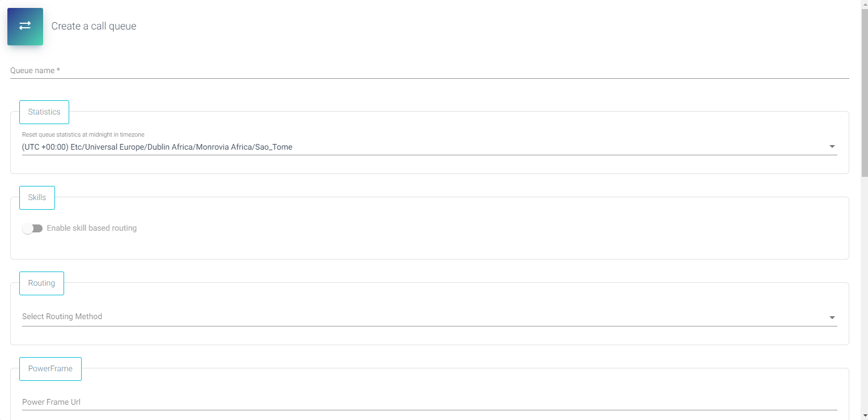Select the Routing section label

click(x=41, y=283)
